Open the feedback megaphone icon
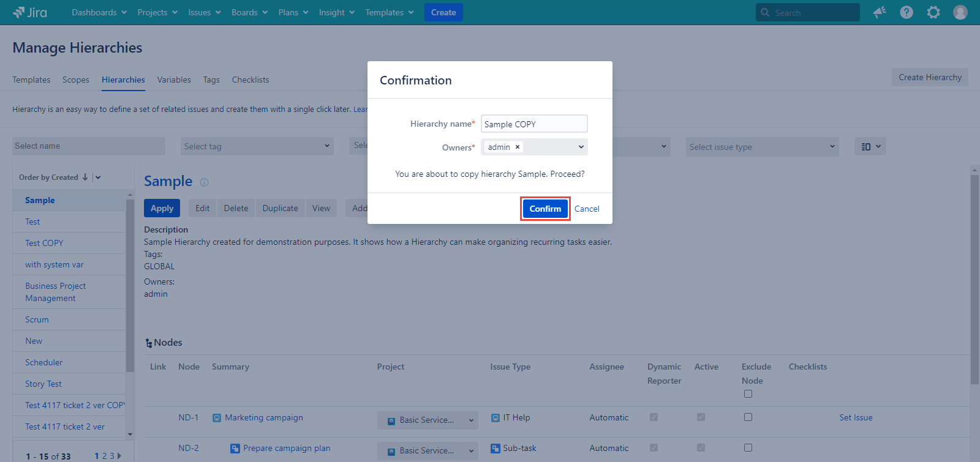 880,12
